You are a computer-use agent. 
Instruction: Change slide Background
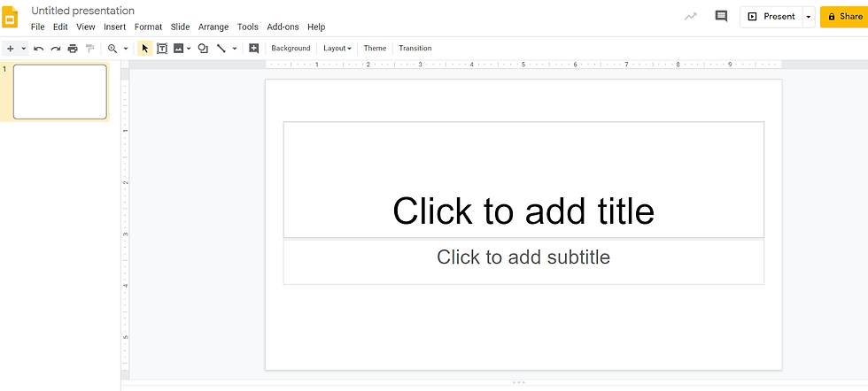(x=291, y=48)
